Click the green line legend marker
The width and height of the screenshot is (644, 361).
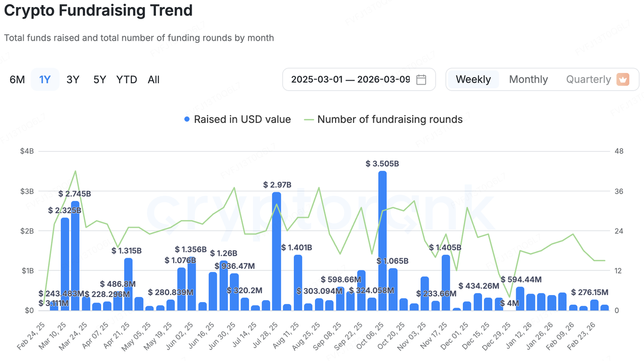pyautogui.click(x=309, y=119)
